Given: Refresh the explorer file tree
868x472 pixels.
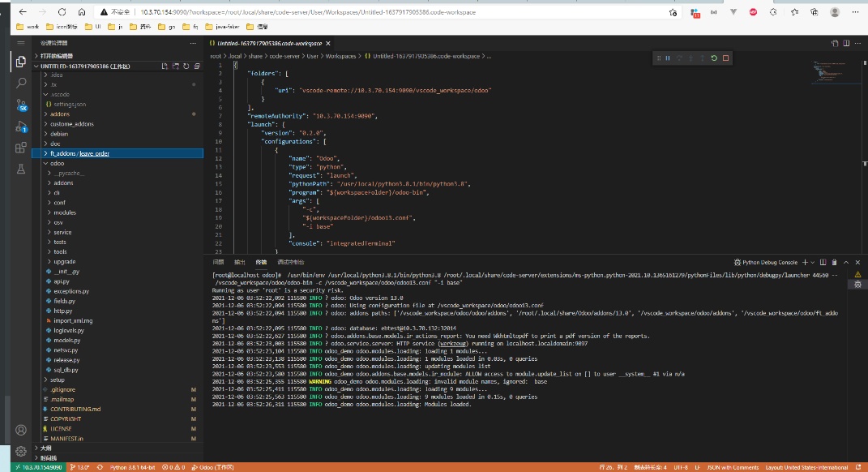Looking at the screenshot, I should point(186,66).
